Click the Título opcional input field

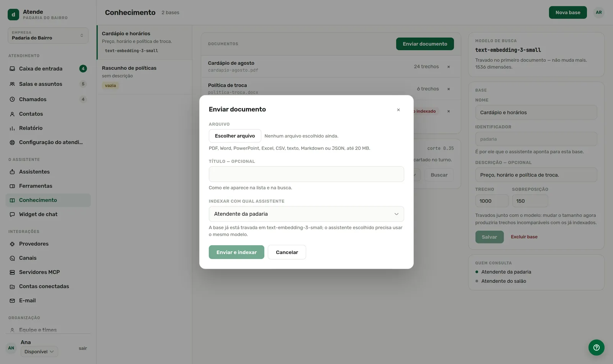(306, 174)
